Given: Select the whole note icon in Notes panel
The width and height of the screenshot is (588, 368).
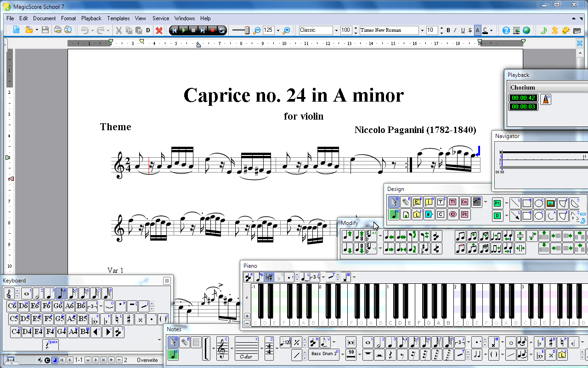Looking at the screenshot, I should [367, 342].
